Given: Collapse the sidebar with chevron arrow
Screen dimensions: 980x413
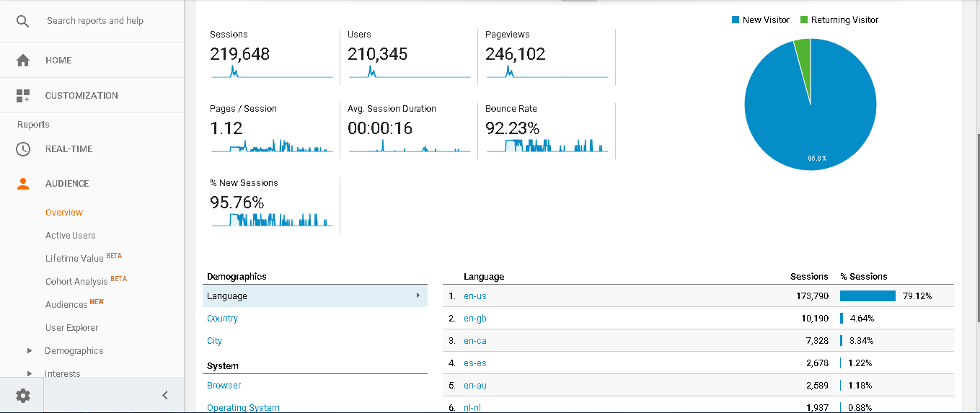Looking at the screenshot, I should pyautogui.click(x=165, y=395).
